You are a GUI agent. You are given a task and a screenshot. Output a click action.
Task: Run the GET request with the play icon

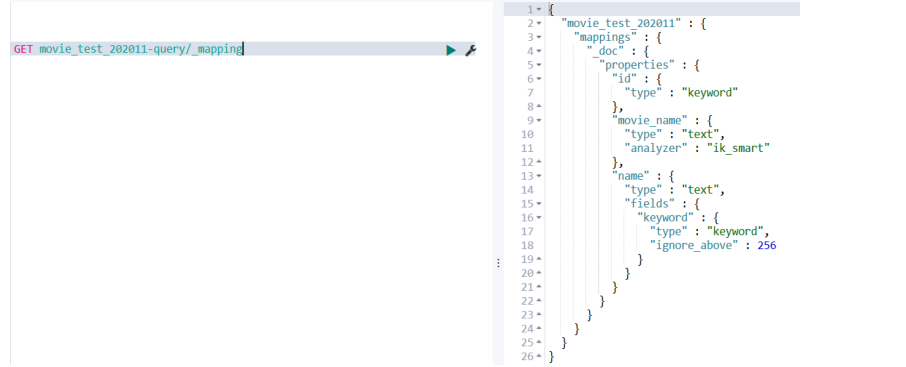[451, 50]
